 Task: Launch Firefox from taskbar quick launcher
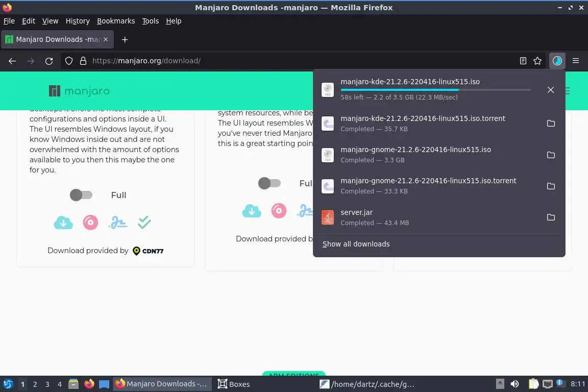[89, 384]
